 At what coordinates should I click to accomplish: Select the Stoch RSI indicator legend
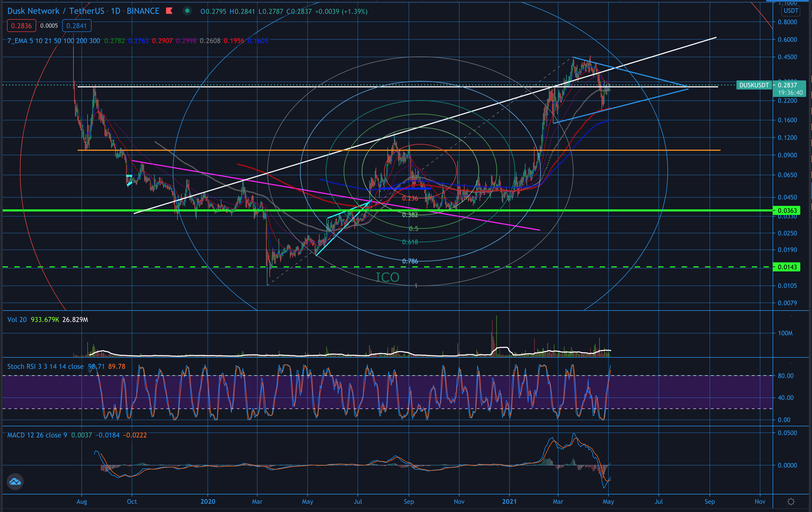pyautogui.click(x=45, y=366)
